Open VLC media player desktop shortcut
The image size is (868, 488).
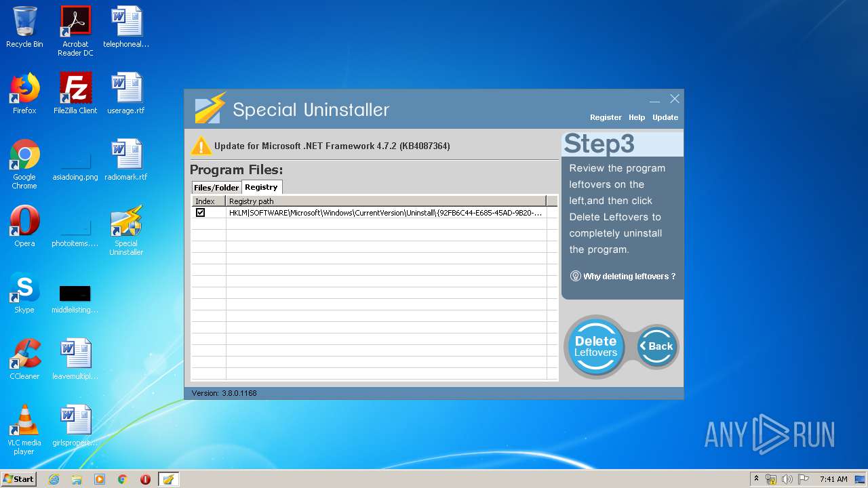pos(24,430)
